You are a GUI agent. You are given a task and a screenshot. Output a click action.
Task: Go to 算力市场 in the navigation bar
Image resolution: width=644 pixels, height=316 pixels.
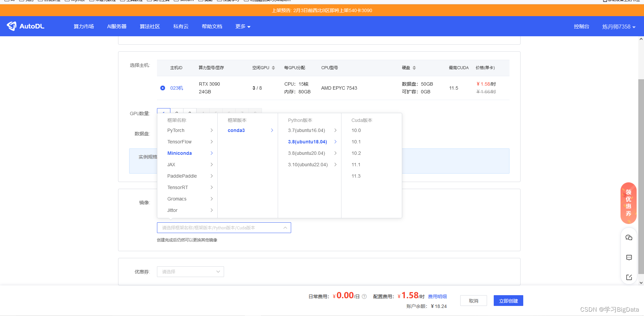point(84,27)
